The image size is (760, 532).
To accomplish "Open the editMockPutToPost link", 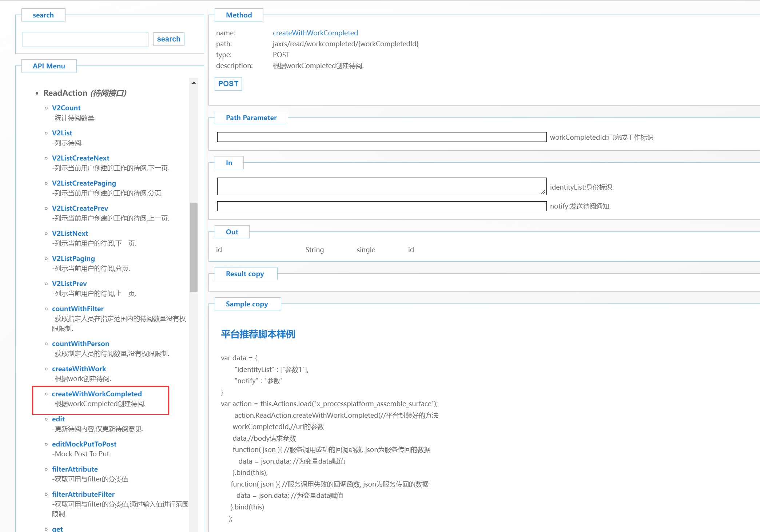I will click(x=84, y=444).
